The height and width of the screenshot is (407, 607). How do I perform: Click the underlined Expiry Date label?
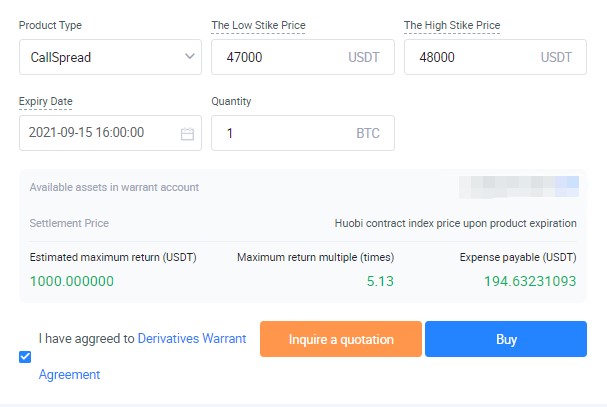(x=46, y=101)
